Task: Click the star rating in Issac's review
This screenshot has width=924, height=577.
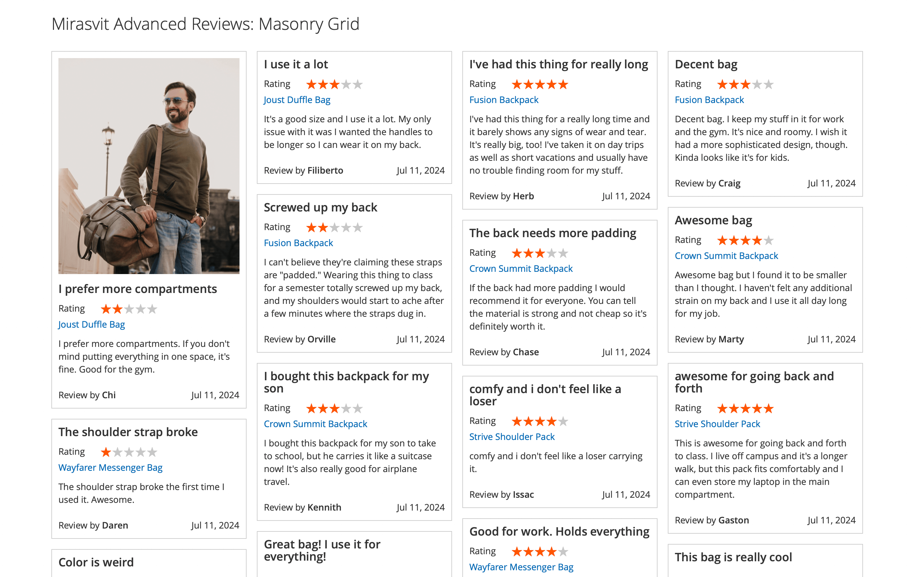Action: [x=539, y=421]
